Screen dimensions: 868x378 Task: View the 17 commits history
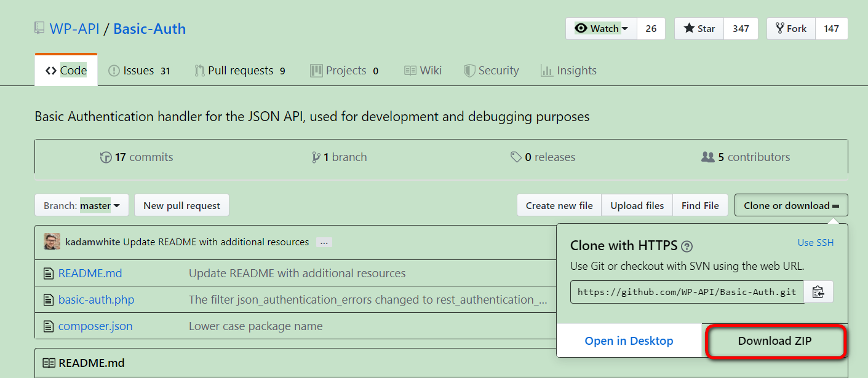coord(137,157)
